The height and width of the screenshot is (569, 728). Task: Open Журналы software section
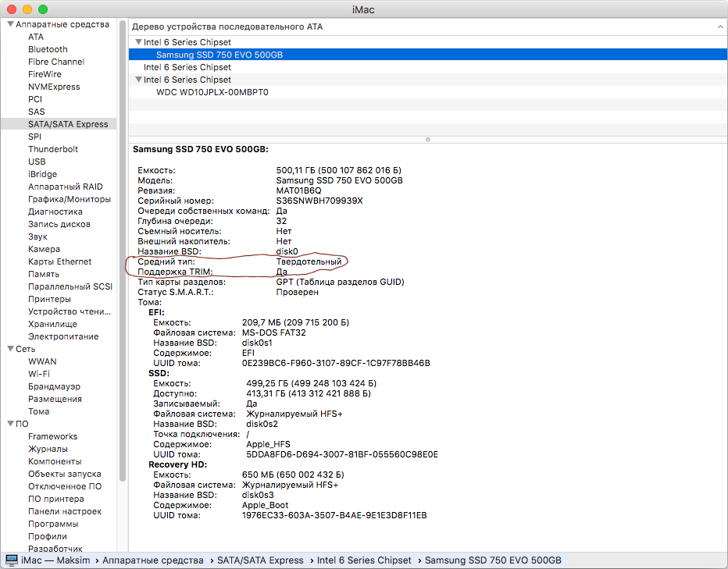(48, 450)
